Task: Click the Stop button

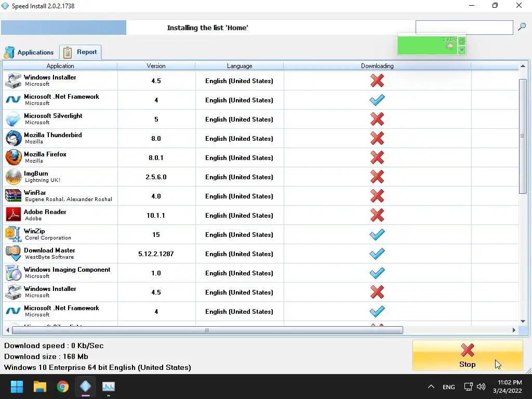Action: point(468,355)
